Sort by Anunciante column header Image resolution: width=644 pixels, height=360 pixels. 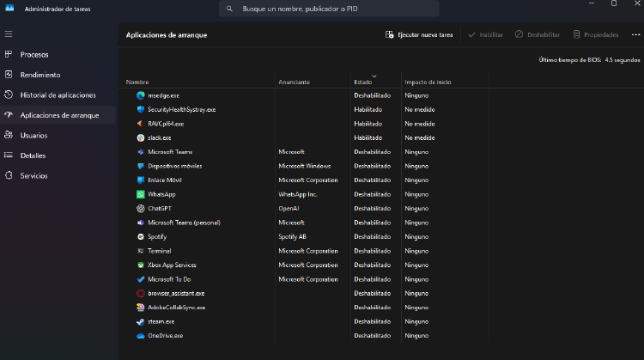coord(313,82)
